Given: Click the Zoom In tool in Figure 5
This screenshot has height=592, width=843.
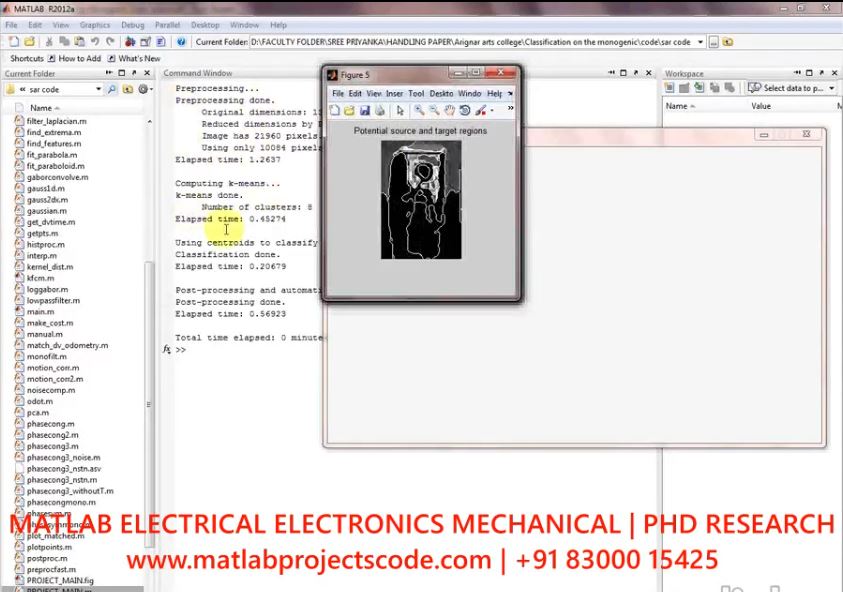Looking at the screenshot, I should click(x=419, y=110).
